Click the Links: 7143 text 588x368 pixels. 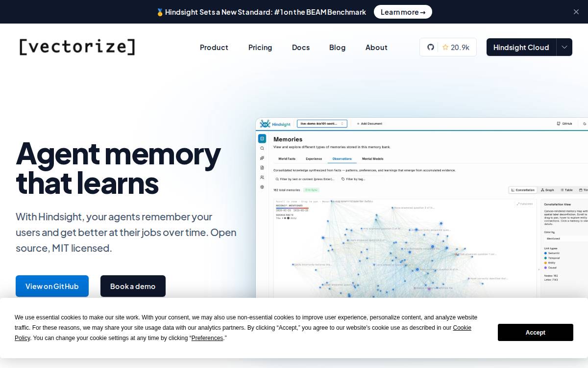click(x=551, y=280)
